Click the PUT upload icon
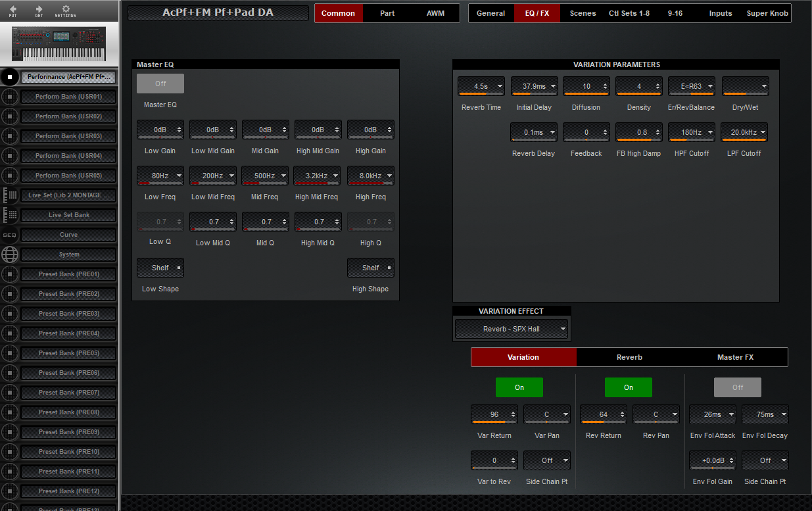 coord(13,10)
